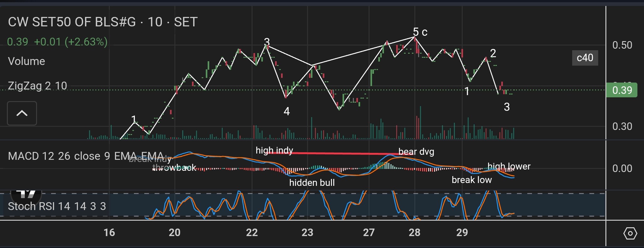Select the Stoch RSI 14 14 3 3 legend
The width and height of the screenshot is (644, 248).
coord(57,206)
